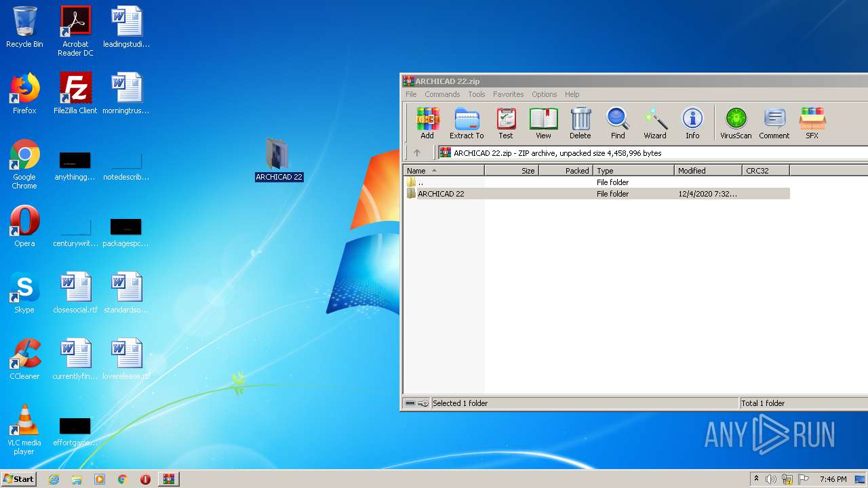Viewport: 868px width, 488px height.
Task: Select the leadingstudi... Word document
Action: point(126,28)
